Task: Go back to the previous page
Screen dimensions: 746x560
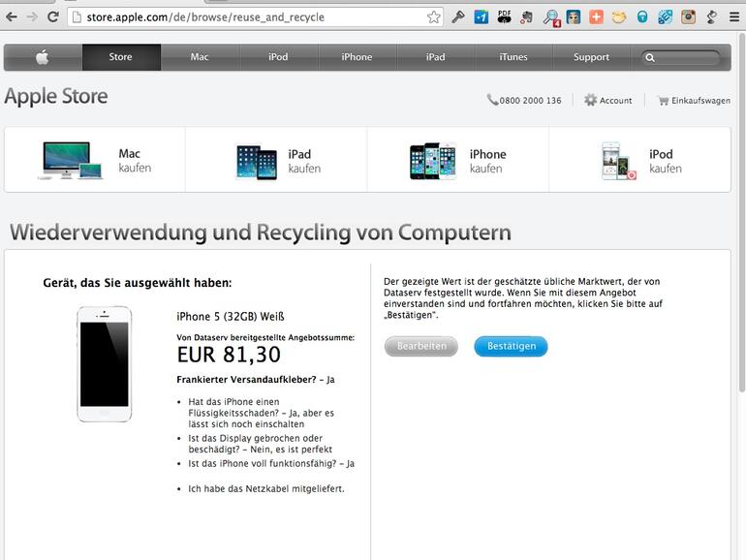Action: tap(12, 17)
